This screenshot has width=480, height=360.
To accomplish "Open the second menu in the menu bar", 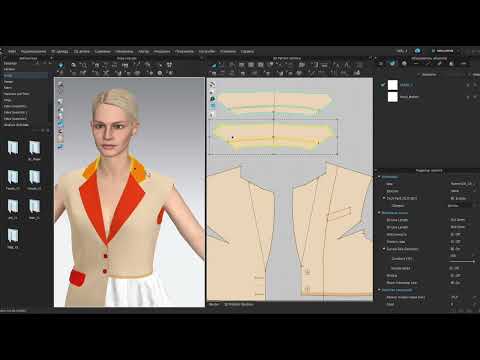I will pyautogui.click(x=33, y=51).
